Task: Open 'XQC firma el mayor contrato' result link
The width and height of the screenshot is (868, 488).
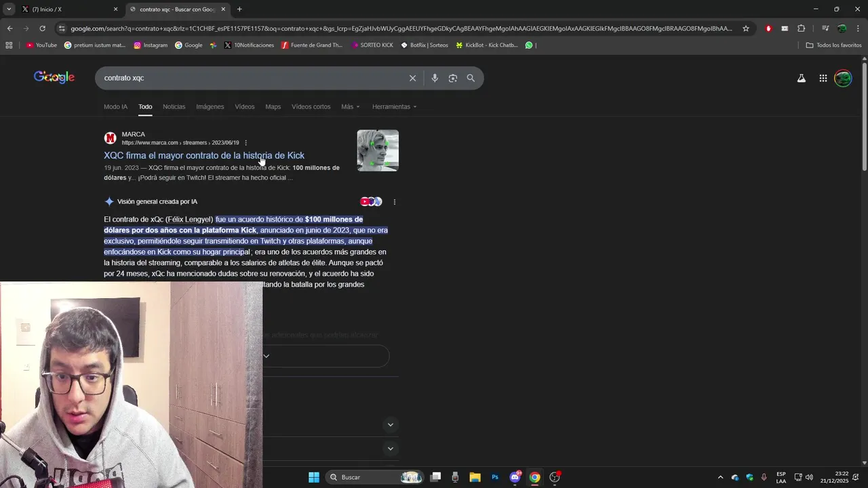Action: tap(204, 155)
